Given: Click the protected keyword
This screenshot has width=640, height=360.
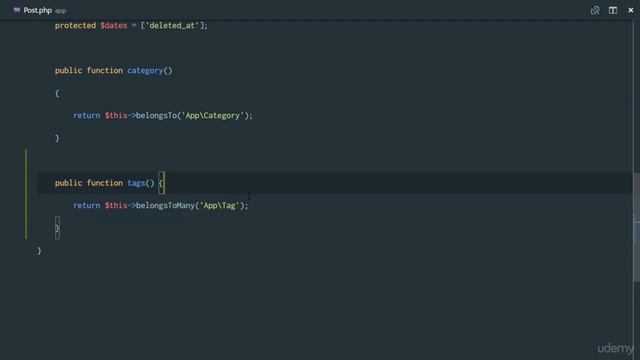Looking at the screenshot, I should tap(75, 25).
